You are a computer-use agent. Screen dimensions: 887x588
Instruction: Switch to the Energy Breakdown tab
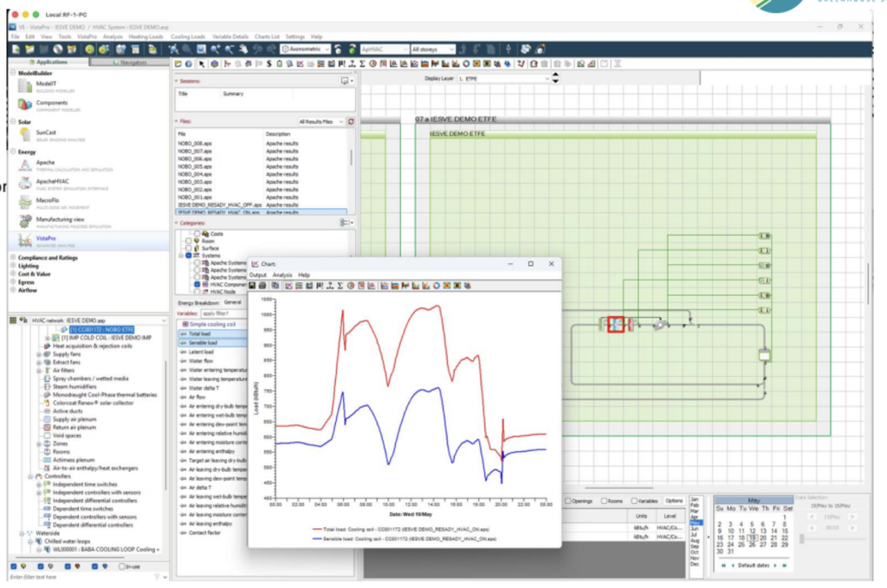[198, 303]
